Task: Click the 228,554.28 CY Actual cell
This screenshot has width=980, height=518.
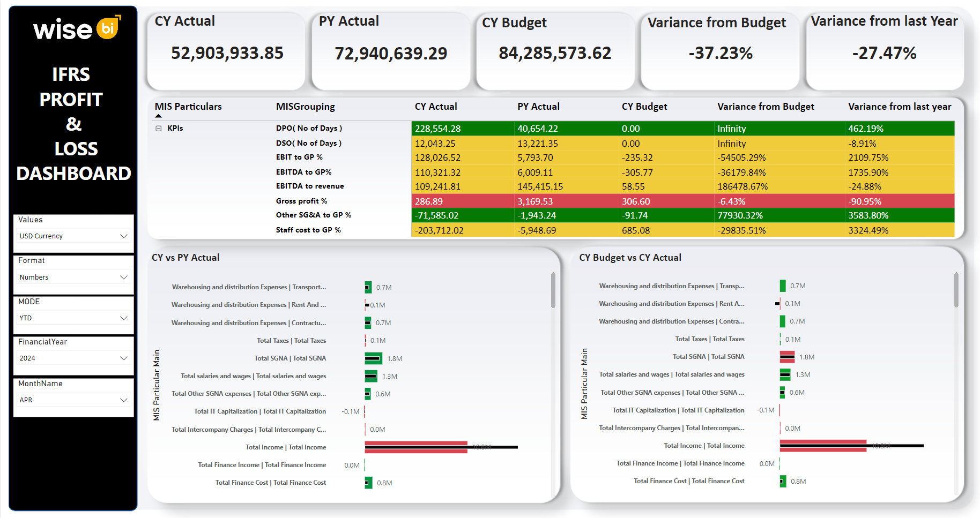Action: coord(463,129)
